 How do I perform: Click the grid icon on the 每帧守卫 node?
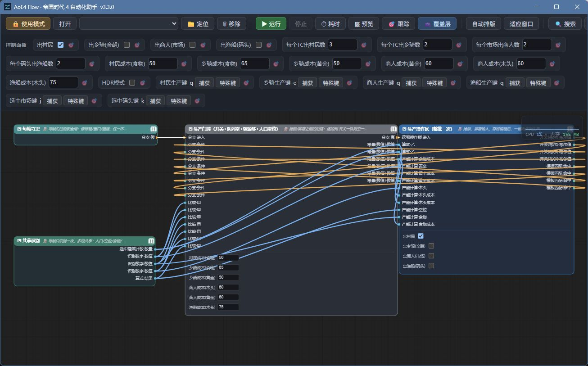coord(153,129)
